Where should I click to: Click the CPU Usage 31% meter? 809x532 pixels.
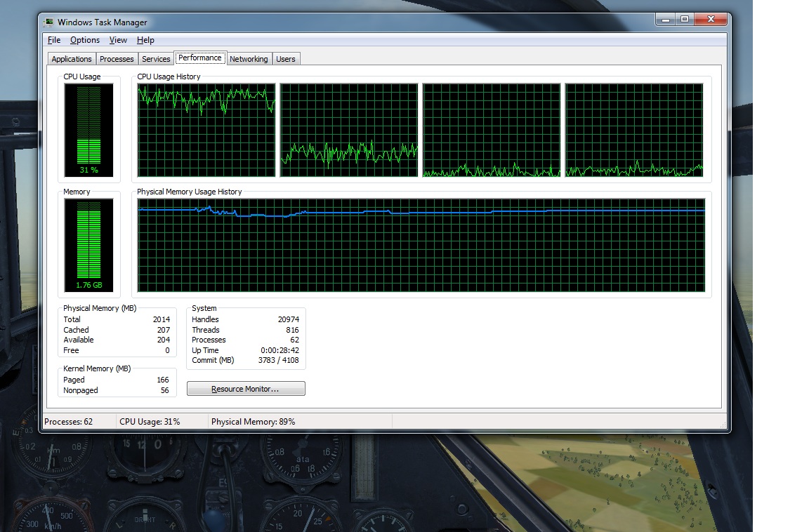89,130
